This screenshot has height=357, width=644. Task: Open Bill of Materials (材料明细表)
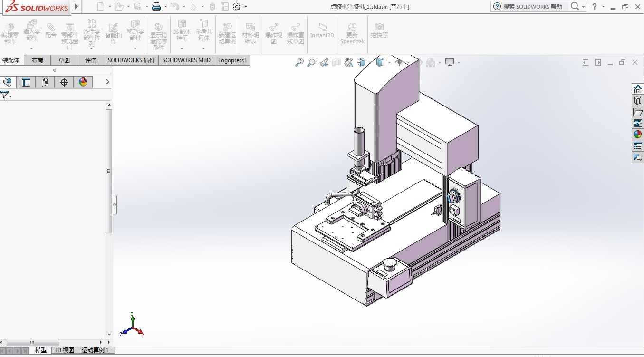click(x=250, y=33)
